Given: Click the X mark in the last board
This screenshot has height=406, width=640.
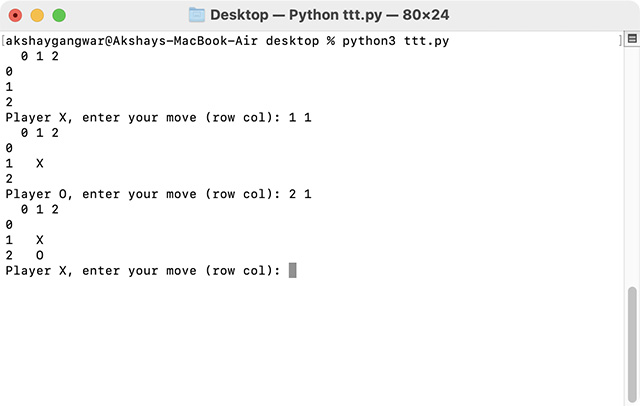Looking at the screenshot, I should pos(40,240).
